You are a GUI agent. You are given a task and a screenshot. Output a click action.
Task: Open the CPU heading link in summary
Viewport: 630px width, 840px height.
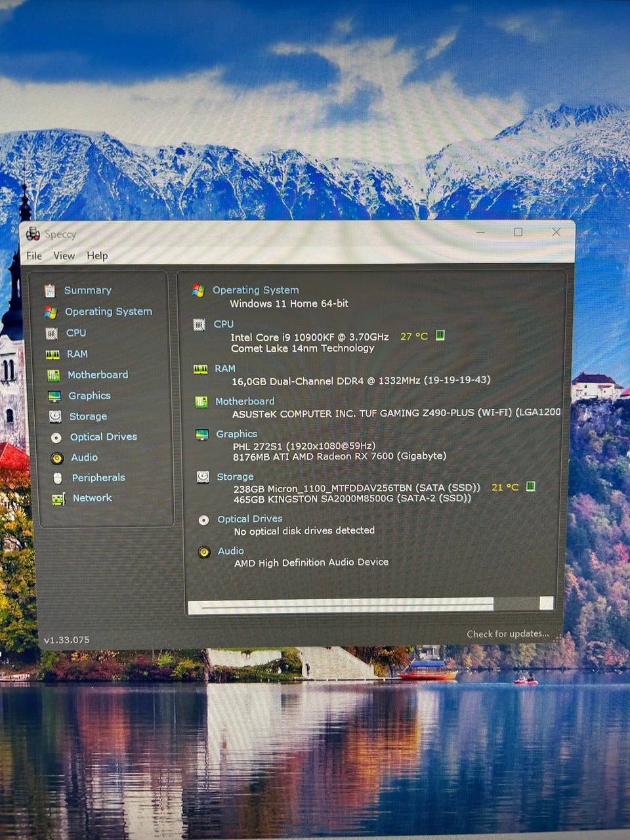[224, 324]
